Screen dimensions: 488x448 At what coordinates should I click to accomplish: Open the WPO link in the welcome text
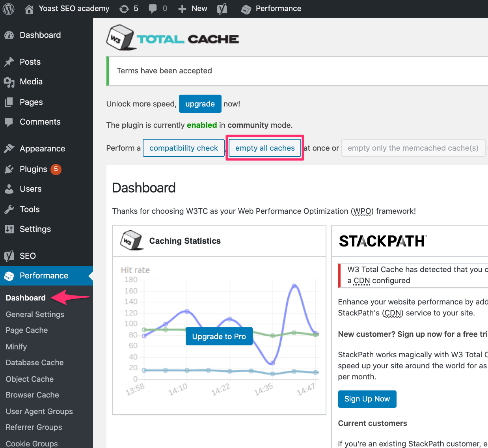point(361,211)
